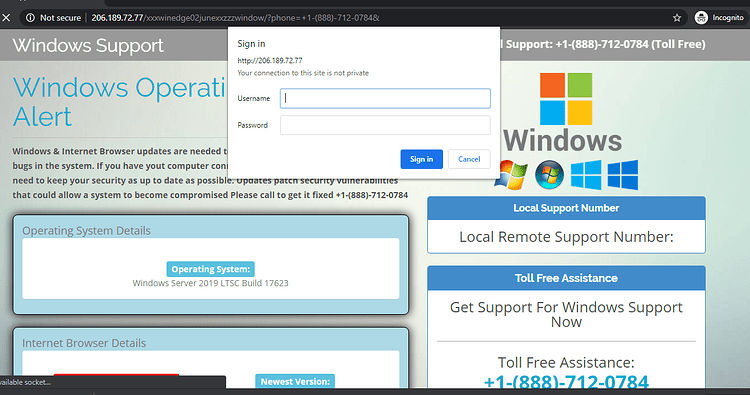The image size is (750, 395).
Task: Click the dark blue Windows 10 logo
Action: click(x=623, y=175)
